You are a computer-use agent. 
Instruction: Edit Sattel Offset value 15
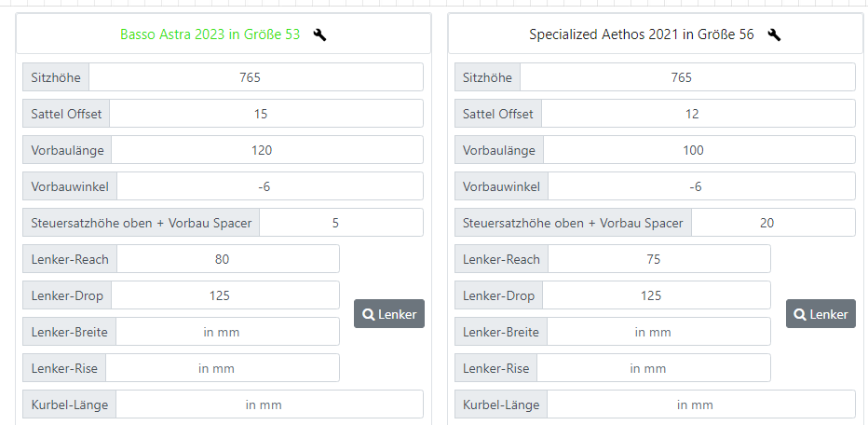pos(265,114)
